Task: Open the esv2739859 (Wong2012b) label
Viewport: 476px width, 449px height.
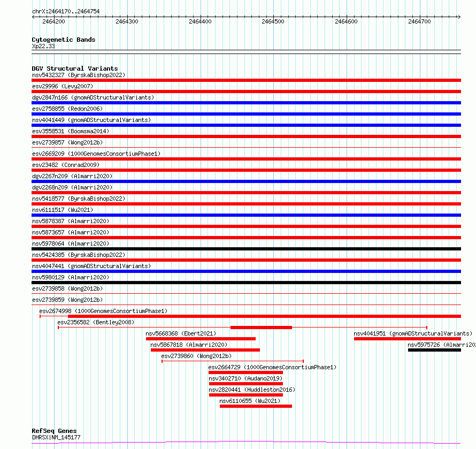Action: tap(67, 300)
